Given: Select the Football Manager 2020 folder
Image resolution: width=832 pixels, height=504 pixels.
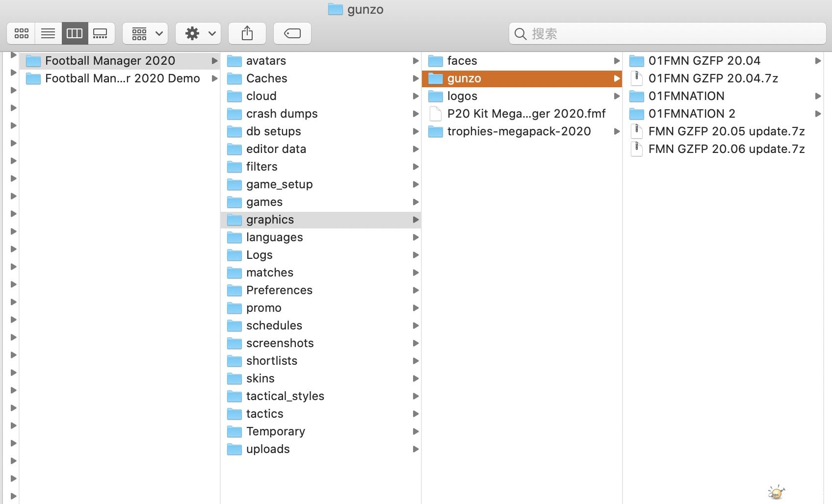Looking at the screenshot, I should [x=120, y=61].
